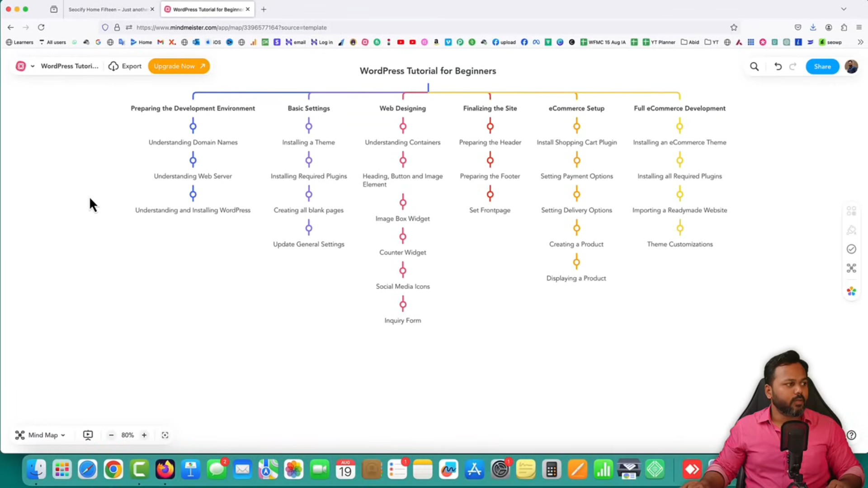Viewport: 868px width, 488px height.
Task: Select the Inquiry Form topic
Action: [x=402, y=320]
